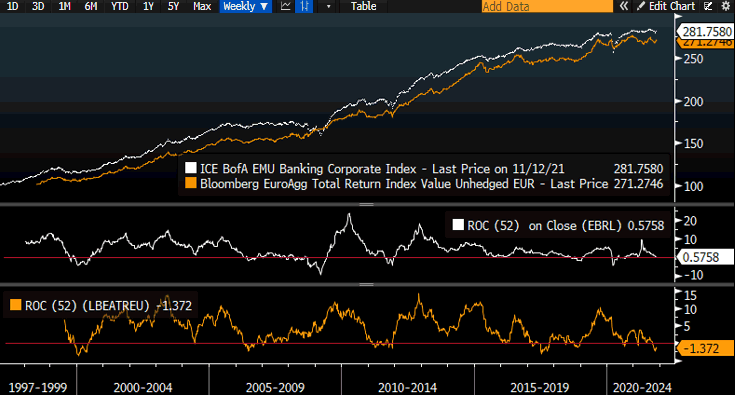Grab divider handle between price and EBRL panels
735x395 pixels.
tap(366, 205)
